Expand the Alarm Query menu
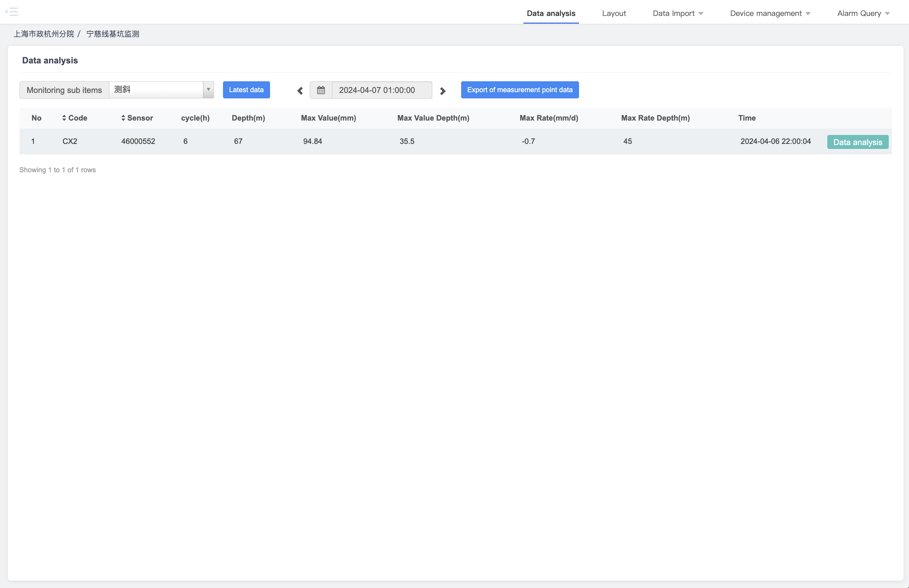909x588 pixels. coord(863,13)
